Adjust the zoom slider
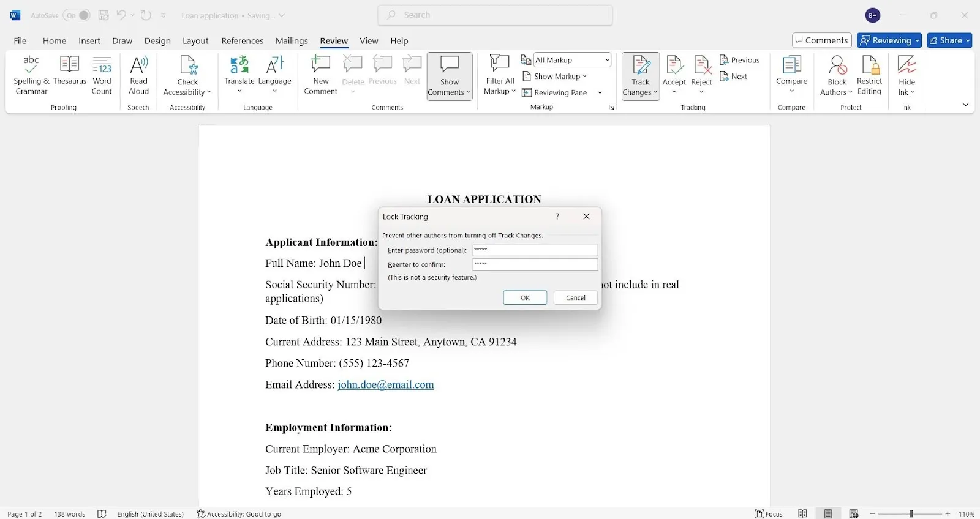 [911, 513]
